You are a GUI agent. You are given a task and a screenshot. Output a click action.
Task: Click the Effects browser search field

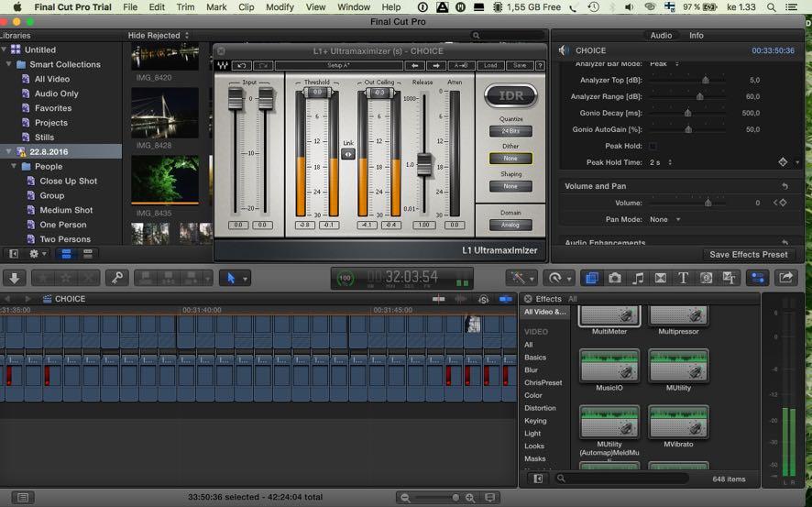coord(622,479)
